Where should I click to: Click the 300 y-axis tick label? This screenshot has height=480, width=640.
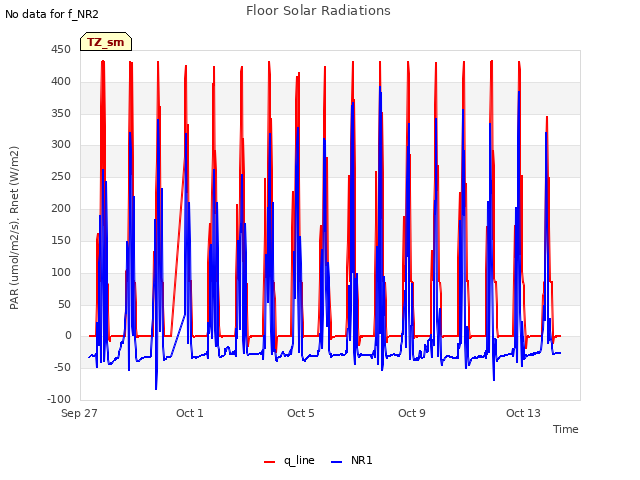click(x=61, y=144)
